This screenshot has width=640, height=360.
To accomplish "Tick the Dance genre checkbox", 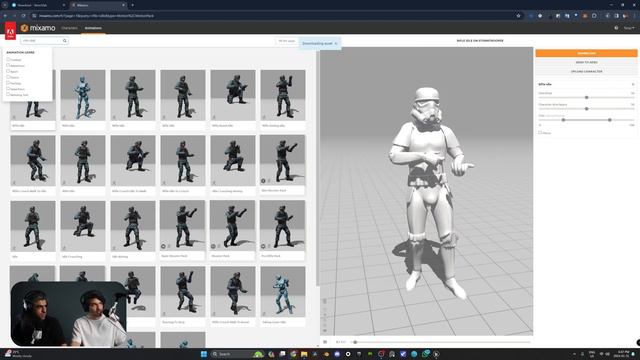I will click(8, 77).
